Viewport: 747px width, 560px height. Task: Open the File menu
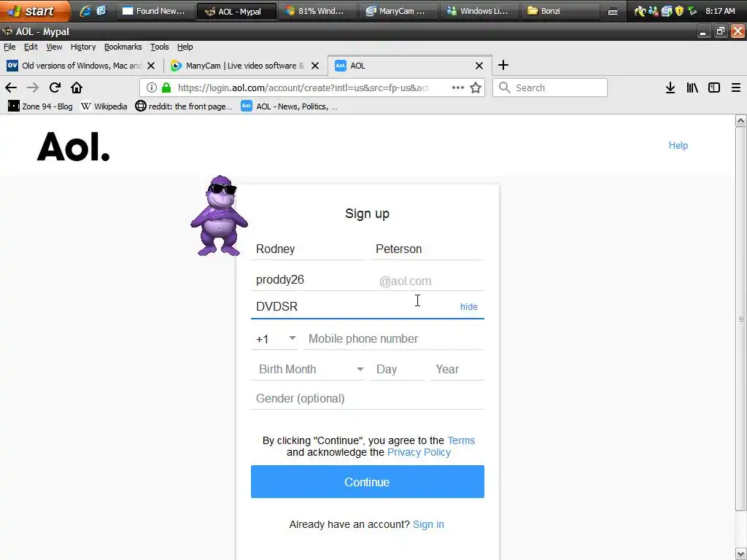pos(9,47)
